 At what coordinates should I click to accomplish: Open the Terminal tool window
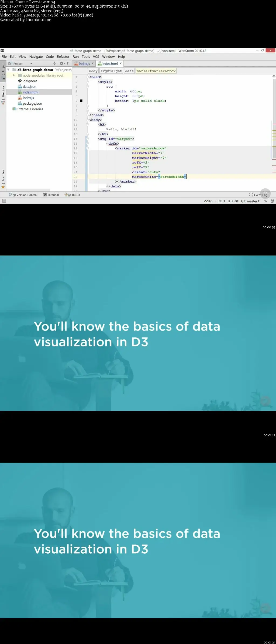click(x=51, y=195)
